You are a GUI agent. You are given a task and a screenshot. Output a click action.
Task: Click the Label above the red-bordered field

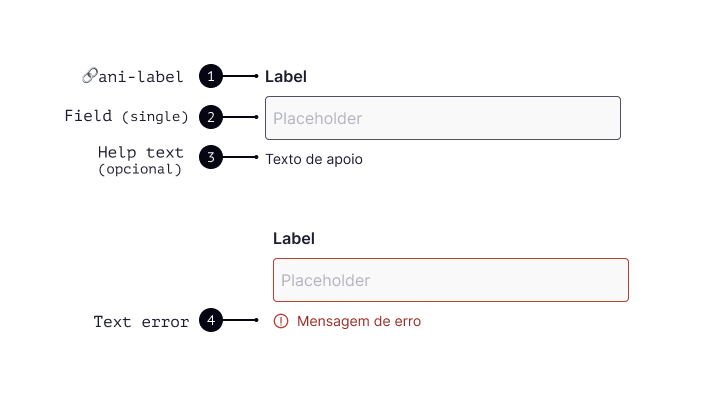[x=294, y=239]
